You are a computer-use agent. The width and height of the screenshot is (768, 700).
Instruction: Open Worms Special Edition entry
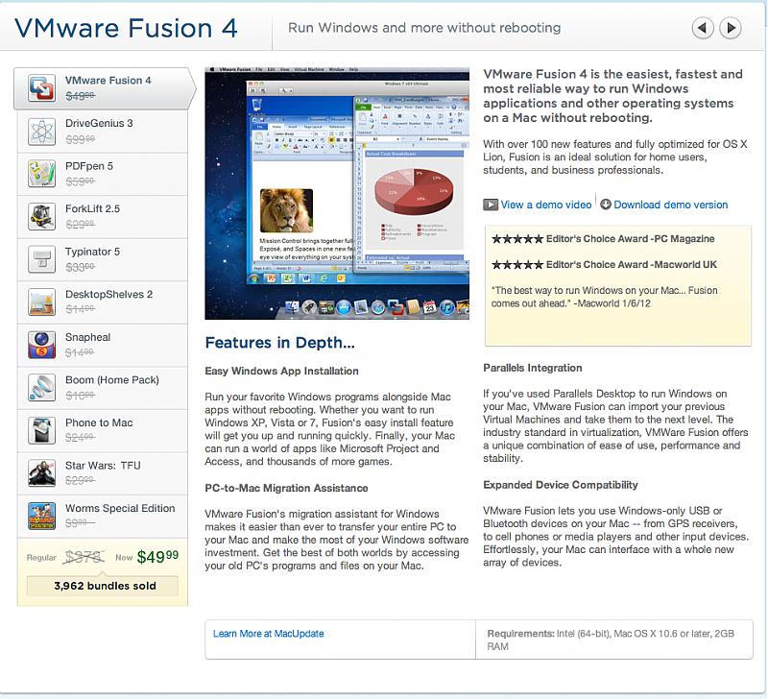pyautogui.click(x=119, y=508)
